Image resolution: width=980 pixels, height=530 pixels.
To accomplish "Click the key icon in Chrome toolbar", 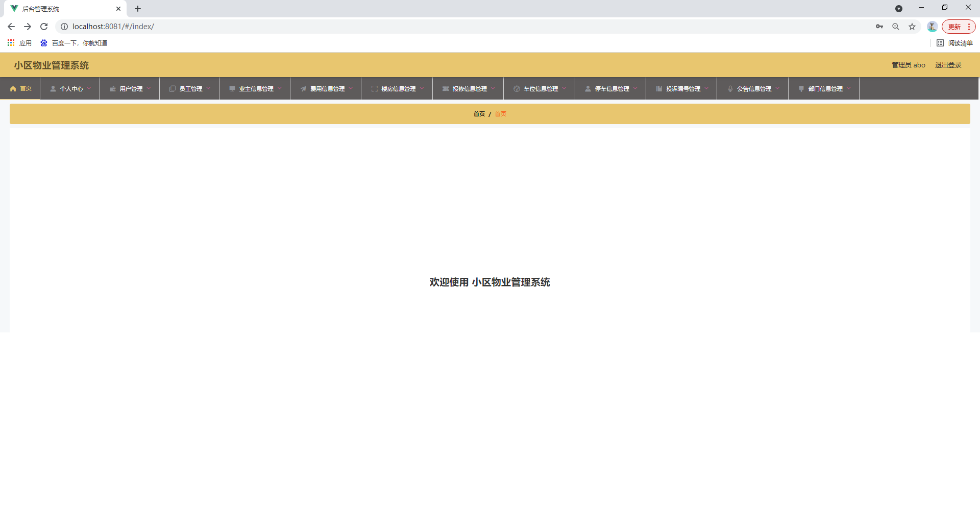I will tap(879, 26).
